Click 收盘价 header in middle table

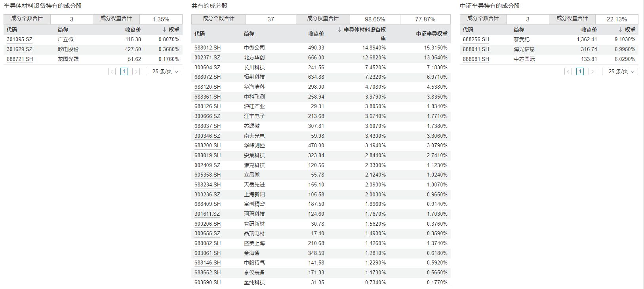pos(316,34)
